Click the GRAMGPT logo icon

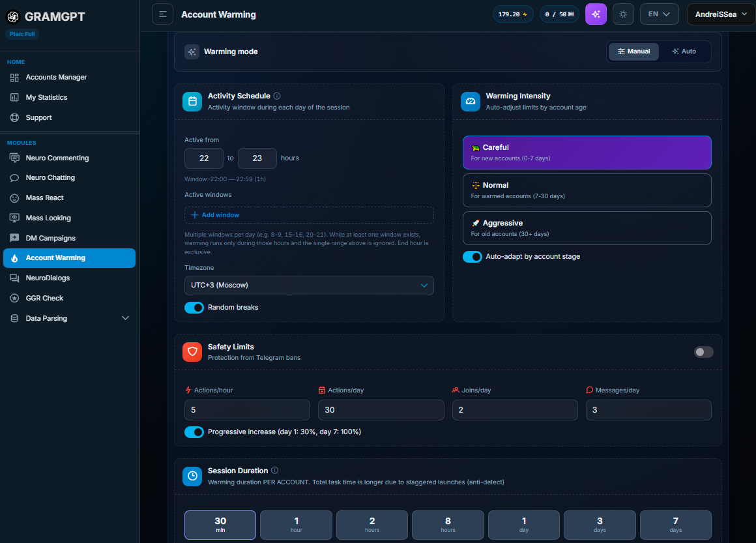(13, 17)
